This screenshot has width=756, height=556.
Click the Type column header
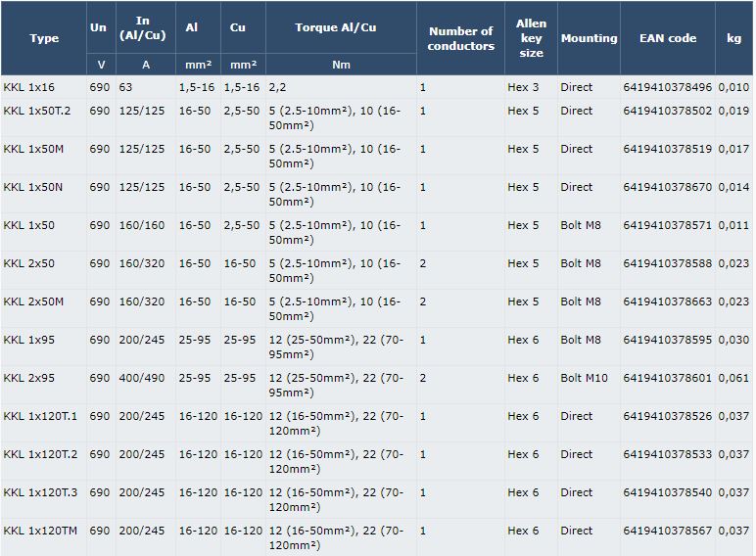(44, 38)
